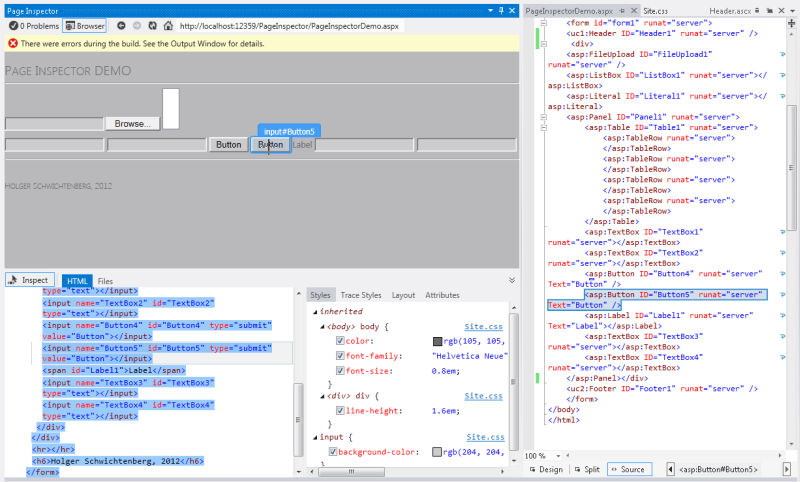Collapse the input rule in Styles
The width and height of the screenshot is (800, 482).
313,437
